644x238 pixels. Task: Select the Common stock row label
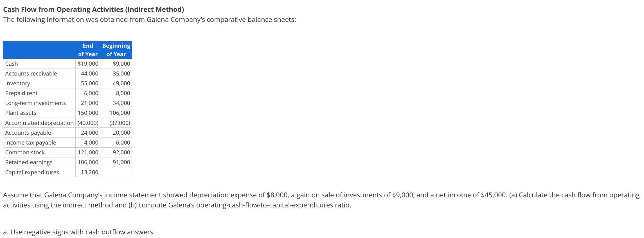coord(25,152)
